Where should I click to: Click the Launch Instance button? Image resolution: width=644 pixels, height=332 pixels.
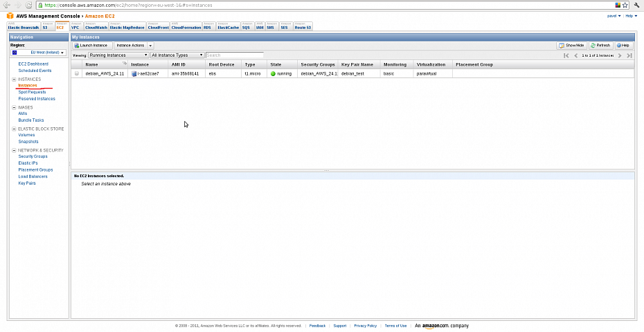93,46
